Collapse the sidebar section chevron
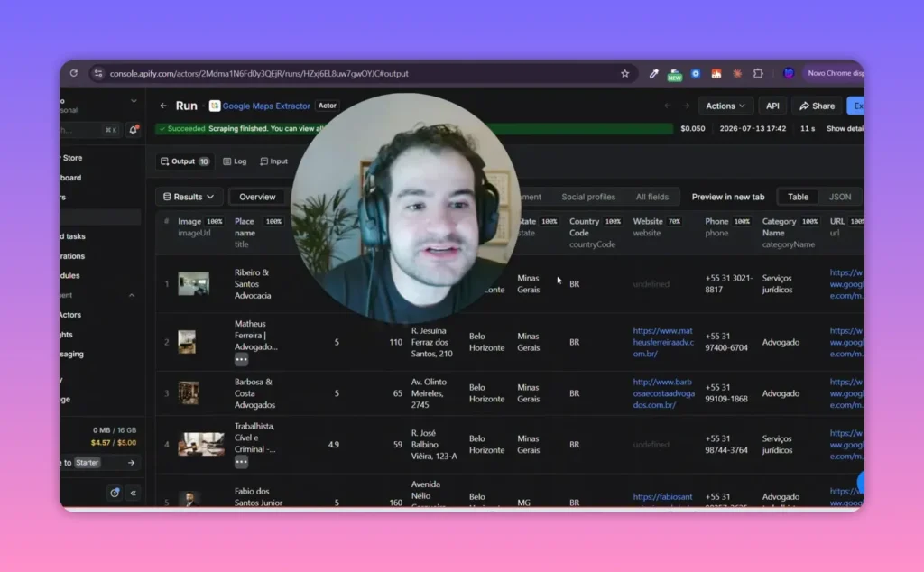The width and height of the screenshot is (924, 572). pyautogui.click(x=132, y=295)
